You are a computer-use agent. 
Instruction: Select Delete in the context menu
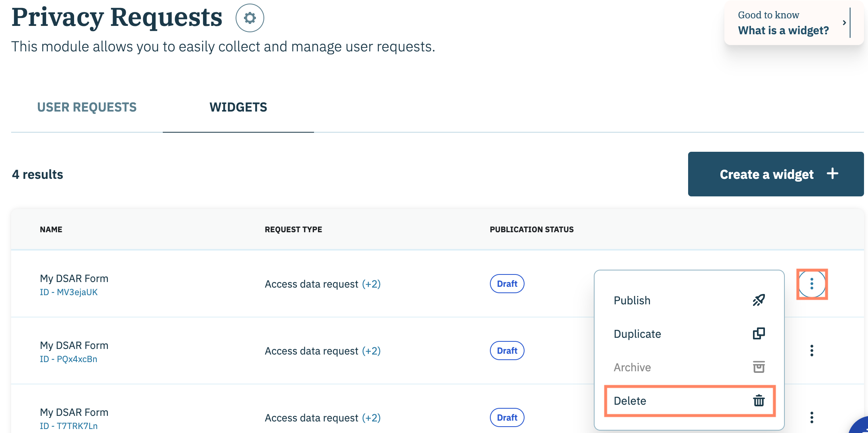(630, 401)
